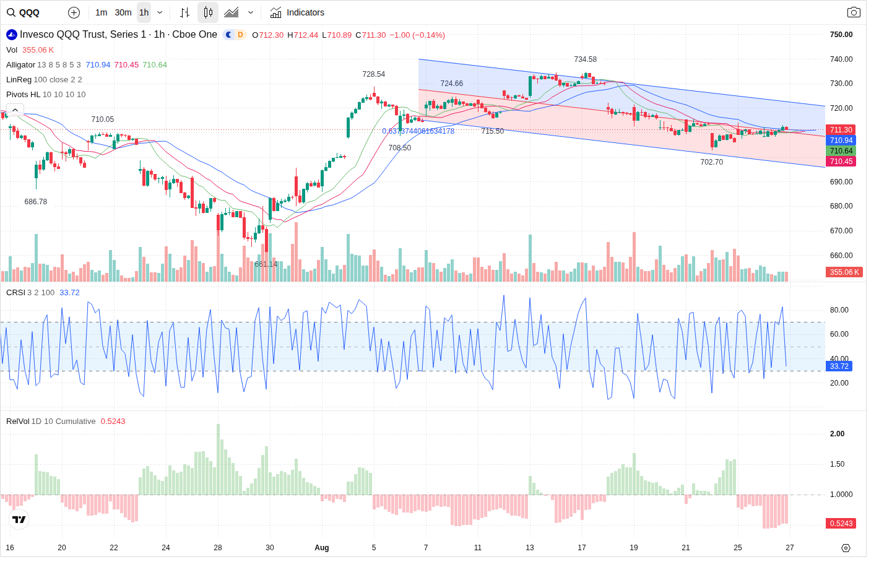Click the 710.94 Alligator price label
The height and width of the screenshot is (588, 879).
coord(841,141)
